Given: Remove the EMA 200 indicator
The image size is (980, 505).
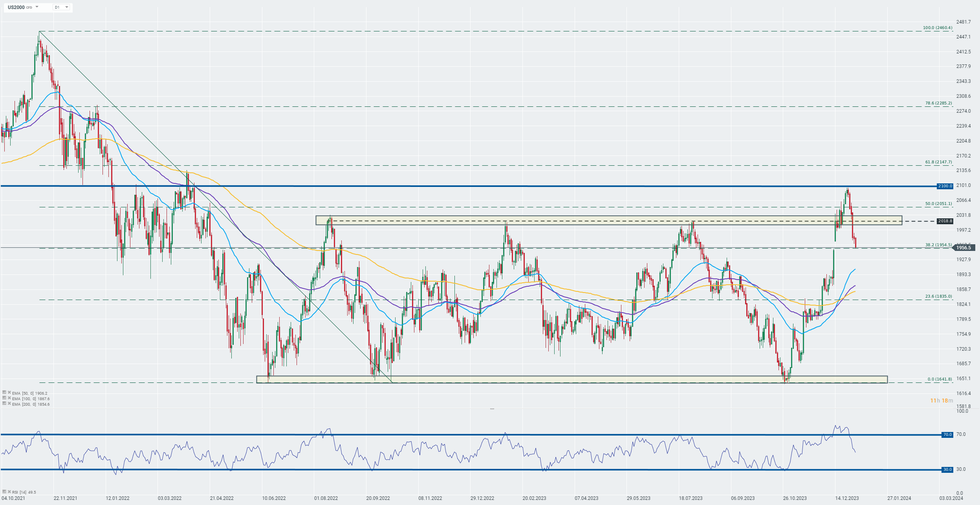Looking at the screenshot, I should [9, 403].
